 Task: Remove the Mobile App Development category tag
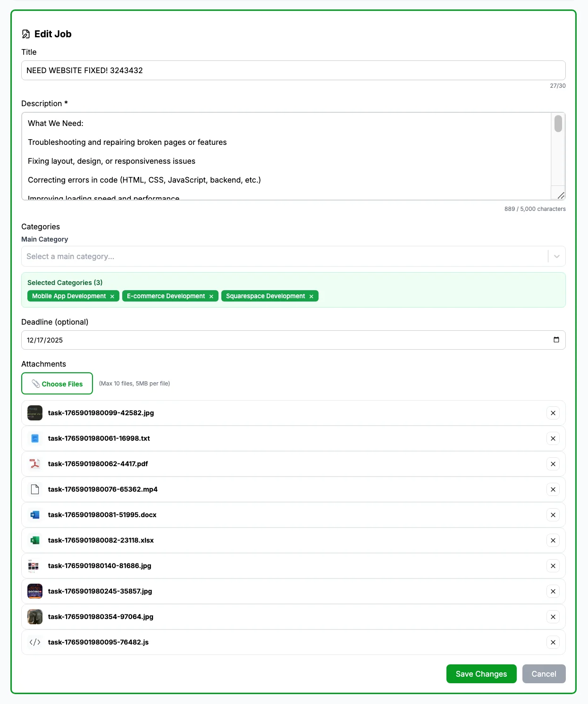[x=112, y=296]
